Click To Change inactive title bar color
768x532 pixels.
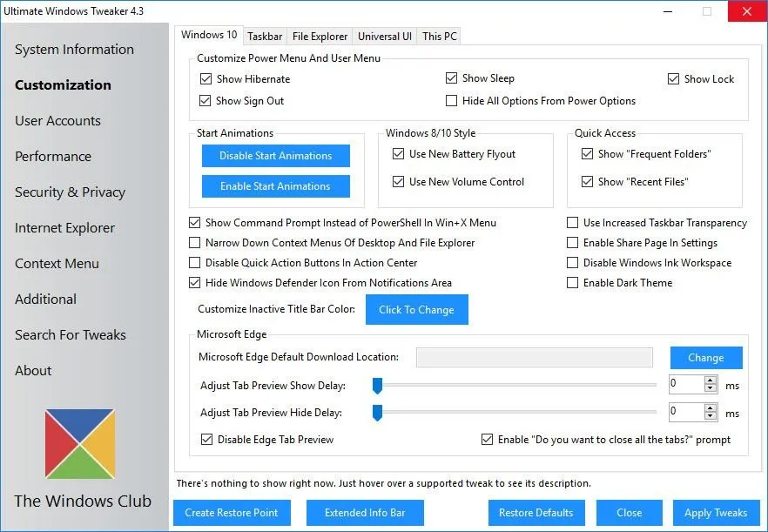(x=416, y=310)
